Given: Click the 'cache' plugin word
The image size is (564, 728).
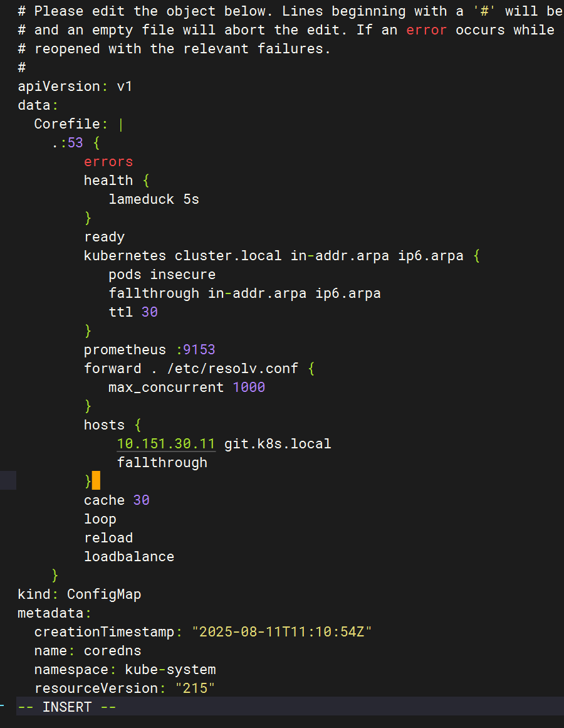Looking at the screenshot, I should (x=105, y=500).
